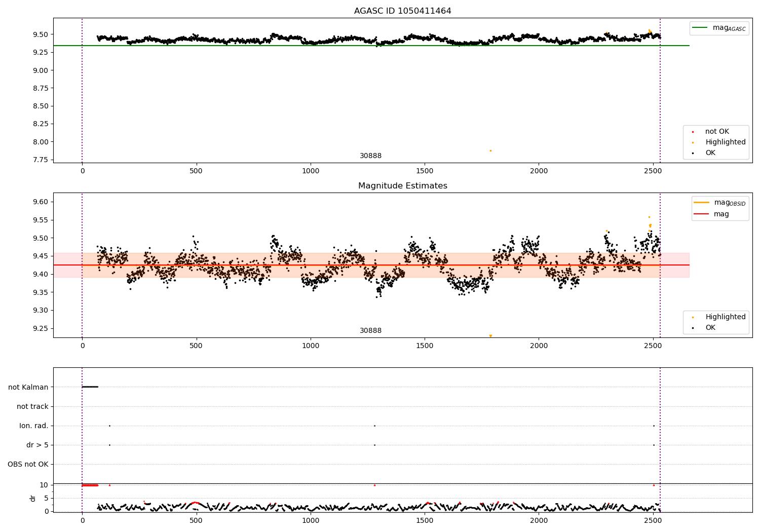Click the 'AGASC ID 1050411464' plot title
This screenshot has height=532, width=760.
(402, 11)
